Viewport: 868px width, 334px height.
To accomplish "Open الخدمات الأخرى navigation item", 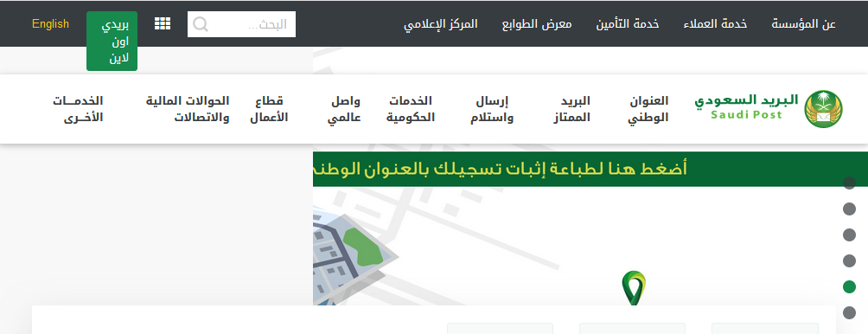I will [x=78, y=109].
